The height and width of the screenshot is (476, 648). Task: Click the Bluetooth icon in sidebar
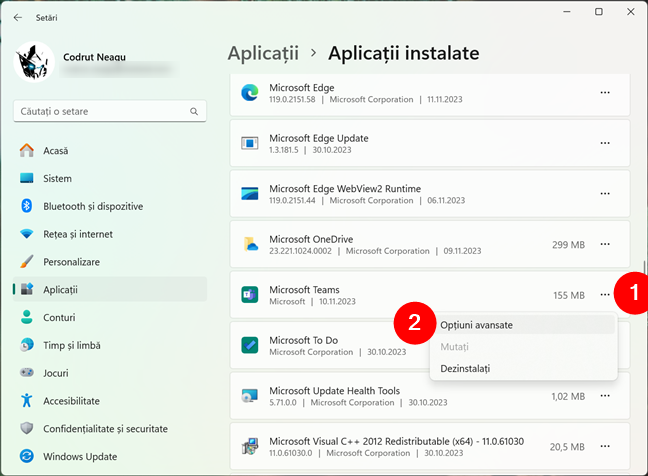pos(27,206)
